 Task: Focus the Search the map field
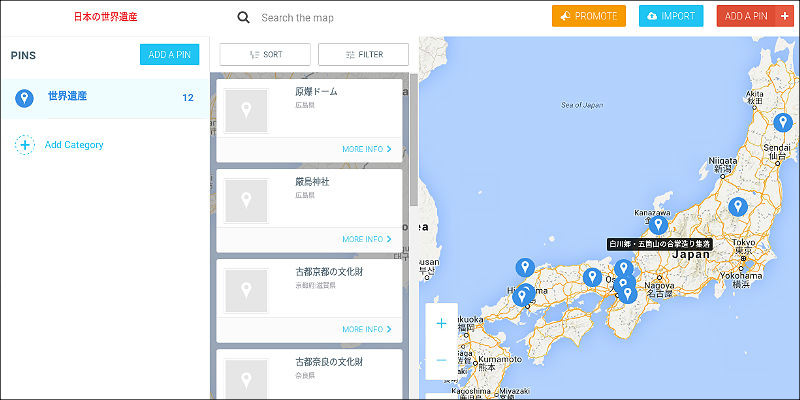coord(297,18)
